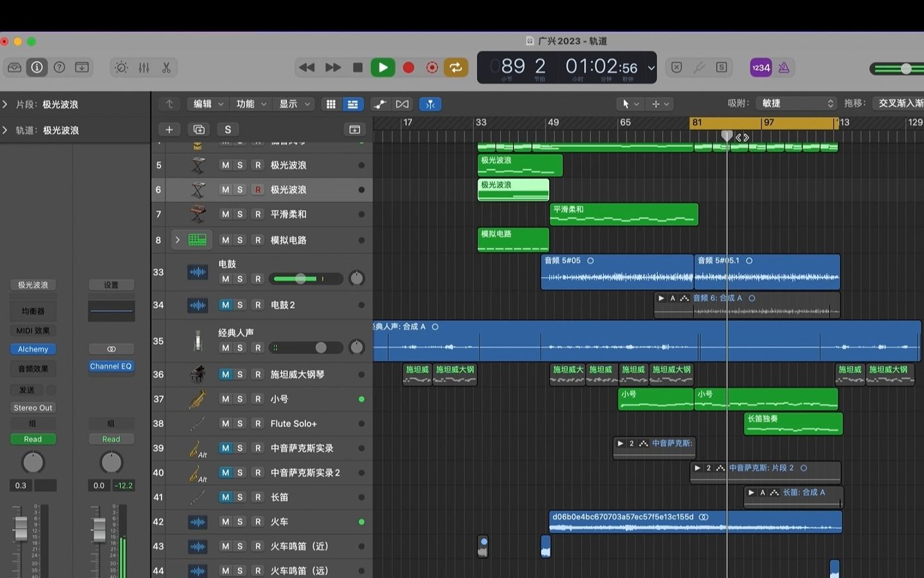
Task: Toggle the automation curve button
Action: 380,104
